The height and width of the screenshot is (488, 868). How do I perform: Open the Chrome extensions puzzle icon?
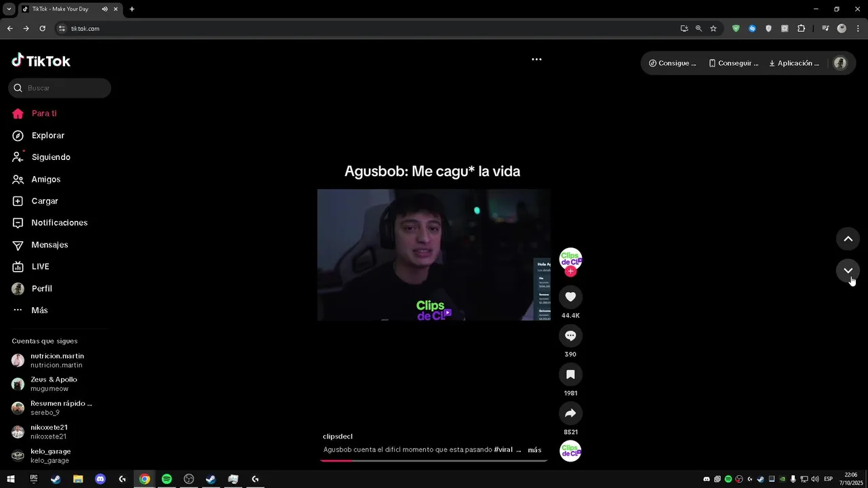click(x=801, y=28)
